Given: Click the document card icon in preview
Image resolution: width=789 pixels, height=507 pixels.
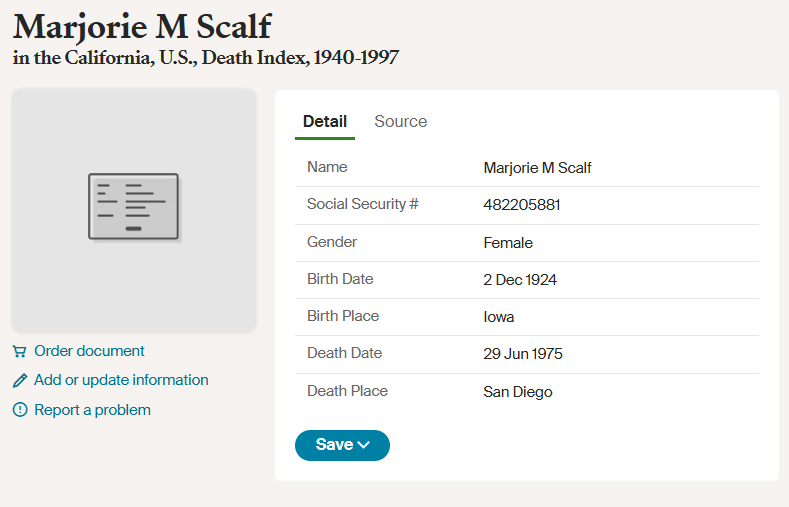Looking at the screenshot, I should tap(134, 207).
